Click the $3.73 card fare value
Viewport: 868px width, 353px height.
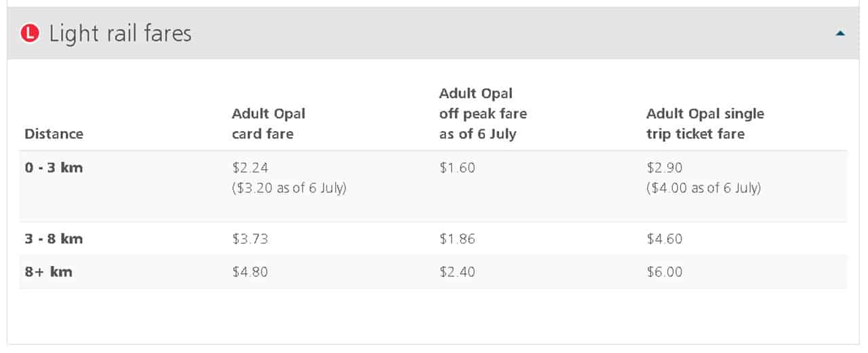tap(250, 239)
